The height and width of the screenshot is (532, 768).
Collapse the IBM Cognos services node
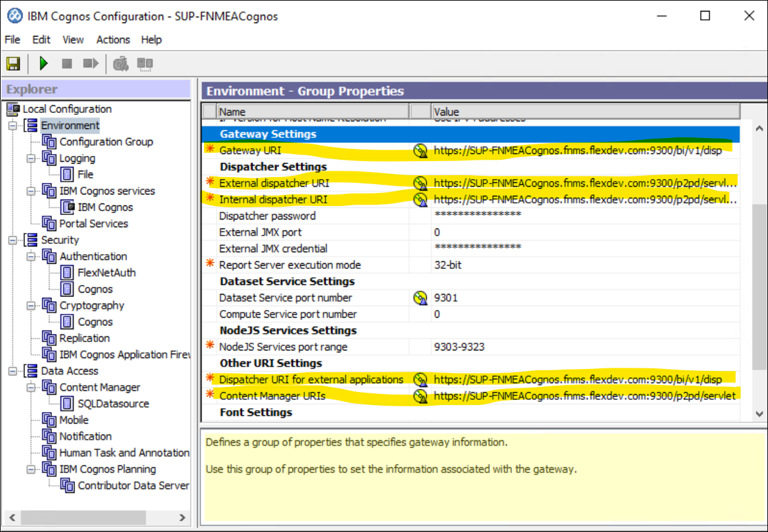point(31,191)
